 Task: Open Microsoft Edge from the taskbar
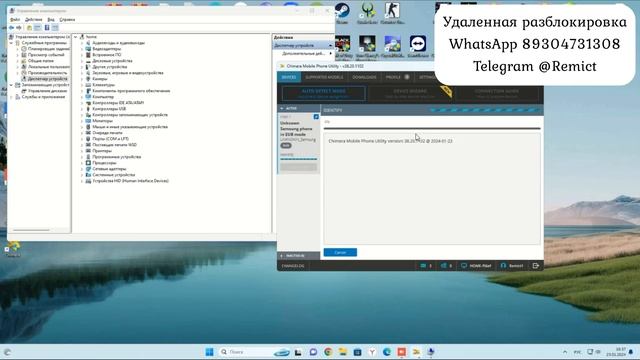pyautogui.click(x=387, y=352)
